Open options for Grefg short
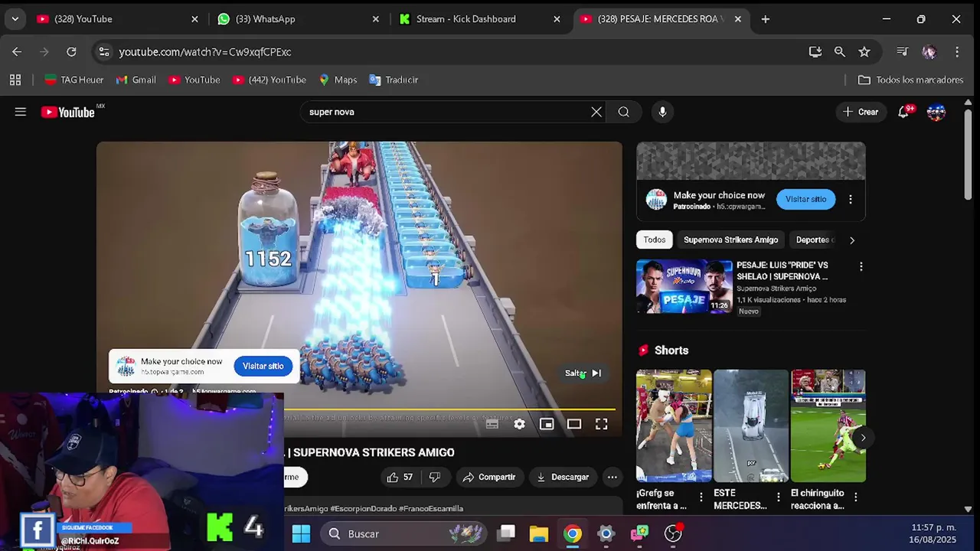 (701, 497)
